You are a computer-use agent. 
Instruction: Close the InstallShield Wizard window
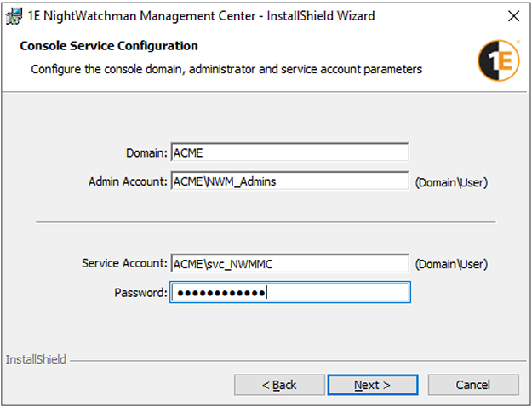pyautogui.click(x=512, y=15)
